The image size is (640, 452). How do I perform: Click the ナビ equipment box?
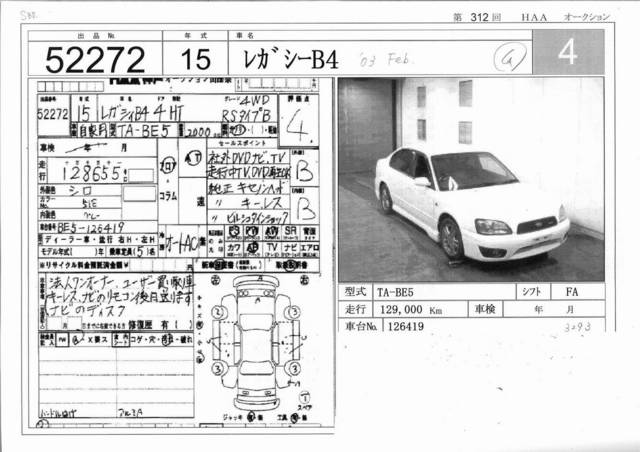(290, 248)
